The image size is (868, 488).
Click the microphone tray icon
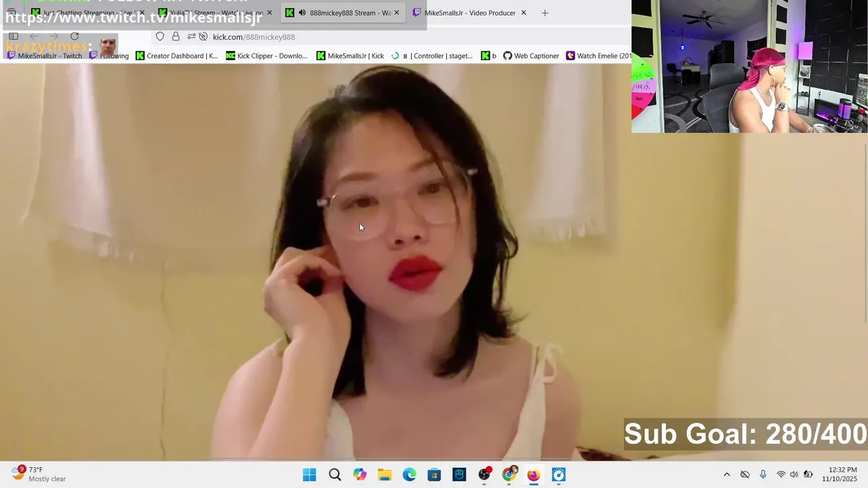click(x=763, y=474)
